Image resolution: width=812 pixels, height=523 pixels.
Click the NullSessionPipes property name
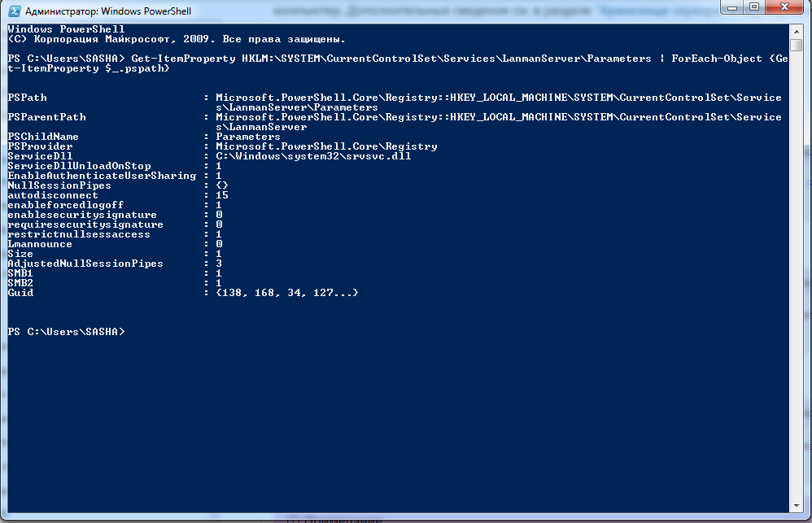(x=59, y=185)
